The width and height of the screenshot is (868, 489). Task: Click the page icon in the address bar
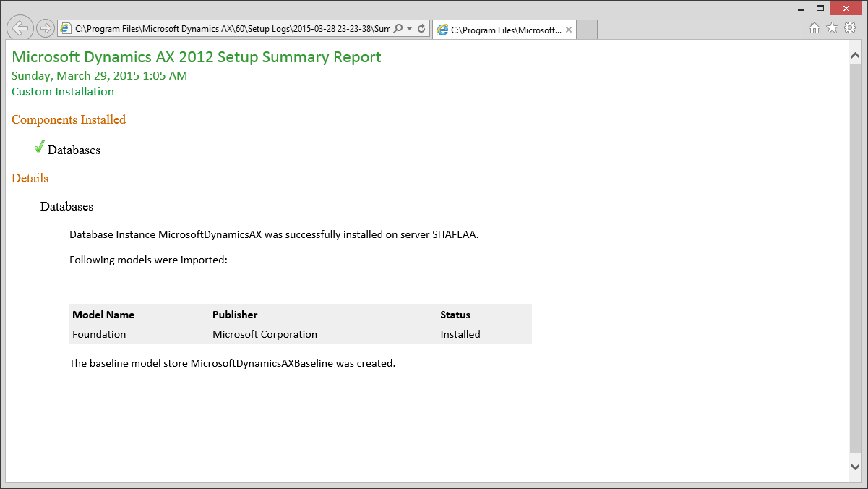click(66, 28)
